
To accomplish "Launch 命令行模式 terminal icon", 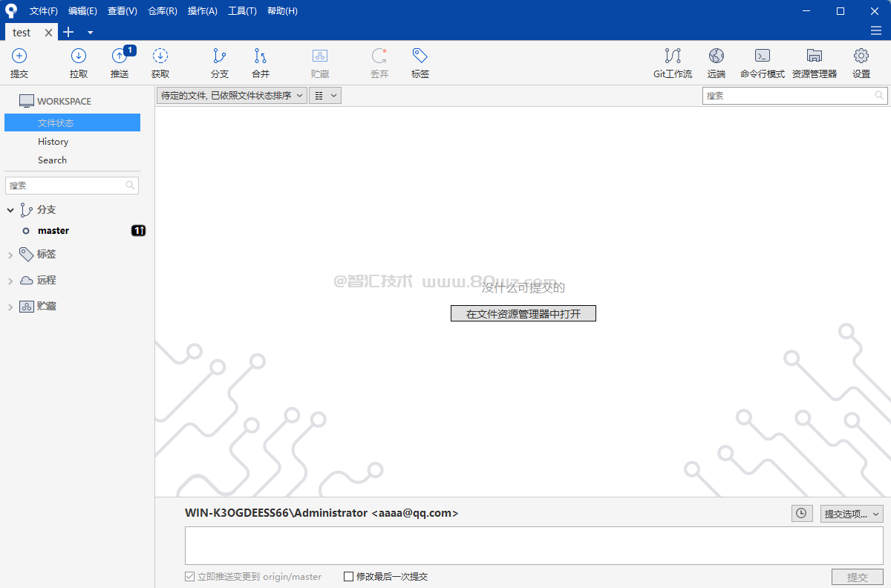I will click(763, 62).
